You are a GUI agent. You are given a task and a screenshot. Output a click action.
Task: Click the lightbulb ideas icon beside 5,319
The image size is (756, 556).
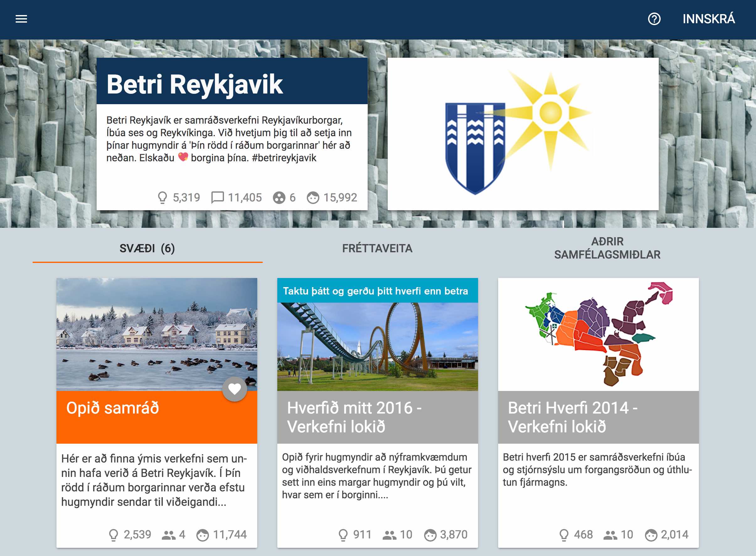coord(162,198)
